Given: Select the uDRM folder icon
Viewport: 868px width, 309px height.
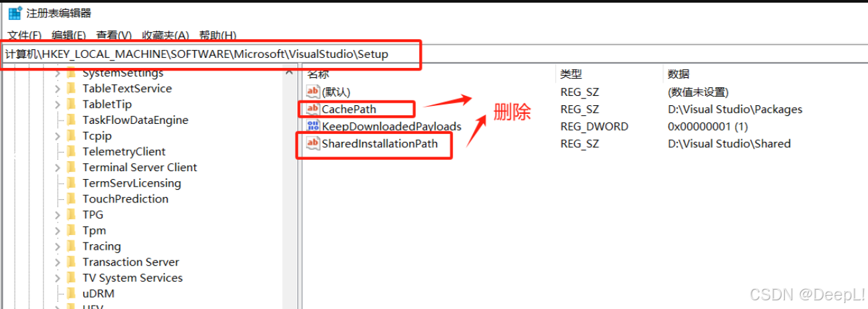Looking at the screenshot, I should [x=71, y=294].
